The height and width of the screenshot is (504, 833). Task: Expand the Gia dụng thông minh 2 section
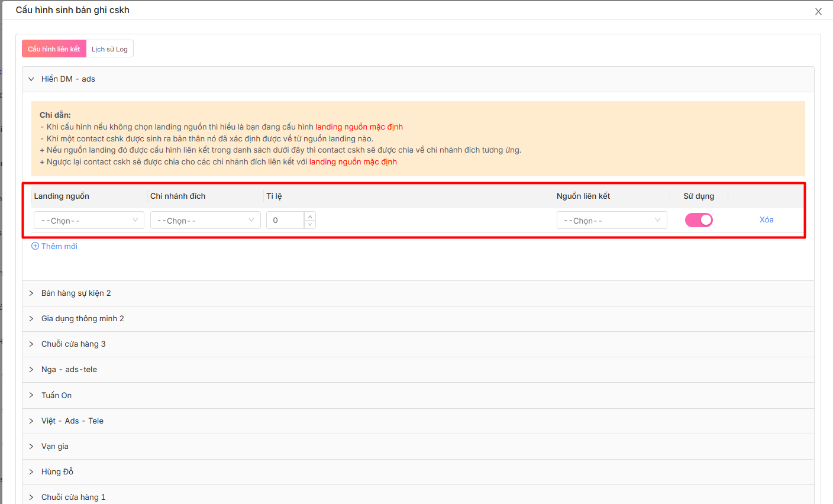(x=82, y=319)
